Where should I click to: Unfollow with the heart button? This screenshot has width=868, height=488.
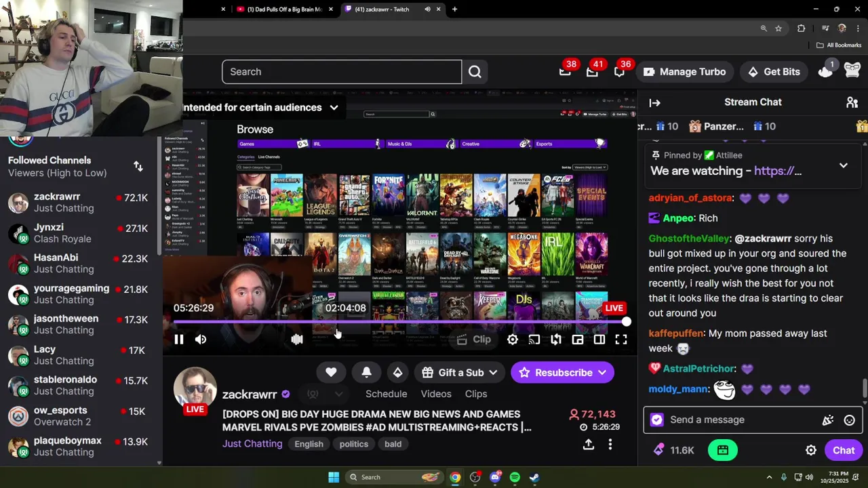point(331,372)
